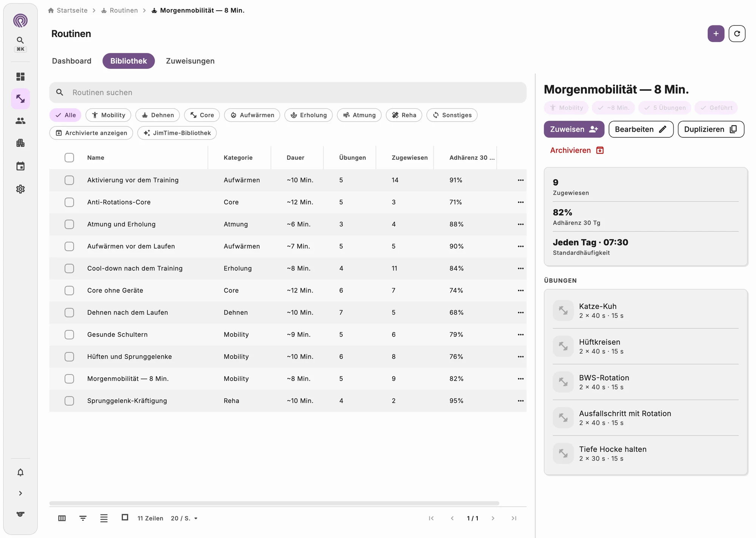Go to last page of table
This screenshot has height=538, width=756.
(x=514, y=518)
